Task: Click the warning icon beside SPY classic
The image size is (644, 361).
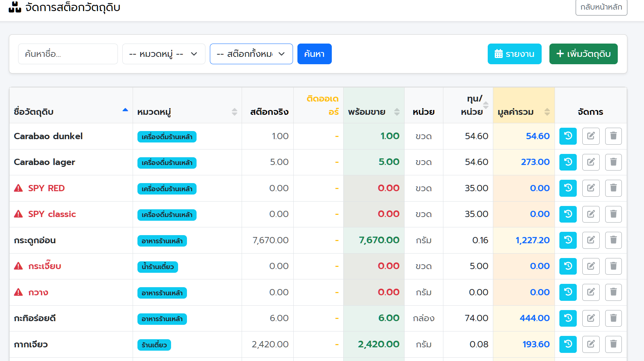Action: coord(18,214)
